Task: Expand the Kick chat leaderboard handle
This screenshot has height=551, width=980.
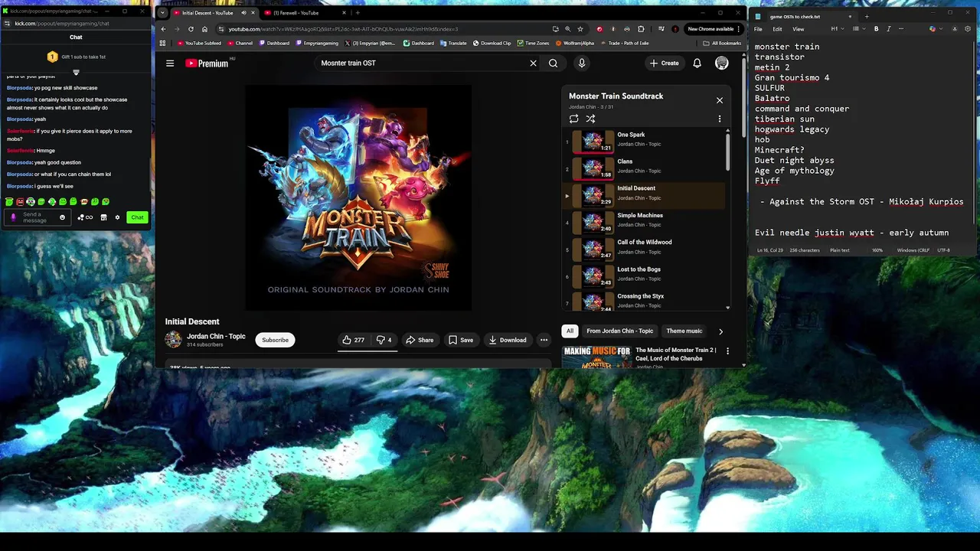Action: (76, 73)
